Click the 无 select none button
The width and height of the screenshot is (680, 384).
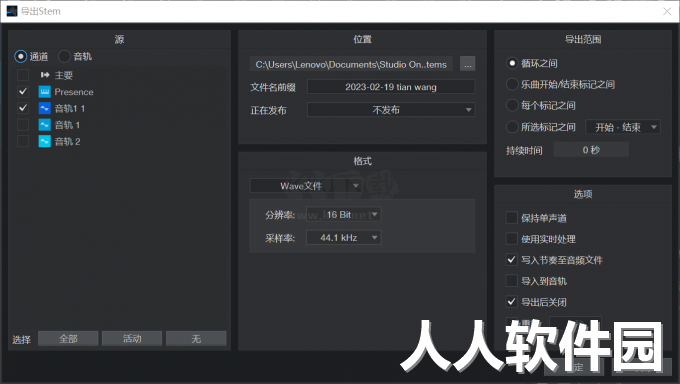coord(196,338)
